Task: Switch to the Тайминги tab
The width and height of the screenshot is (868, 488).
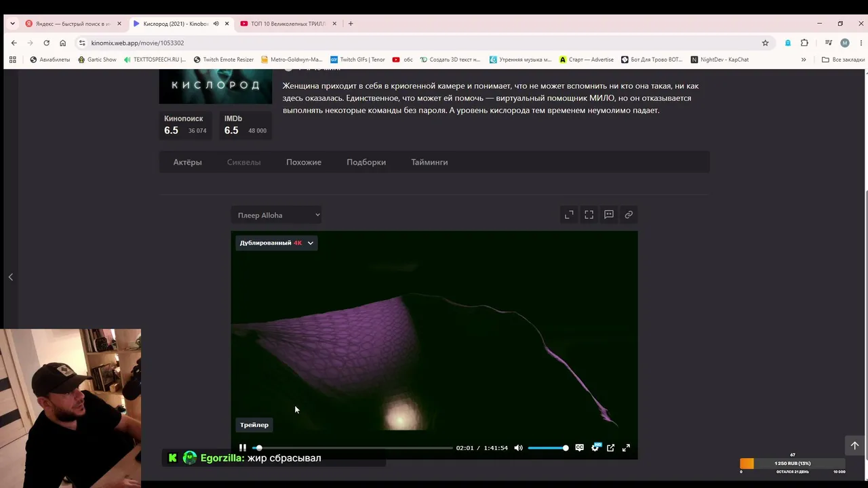Action: coord(429,162)
